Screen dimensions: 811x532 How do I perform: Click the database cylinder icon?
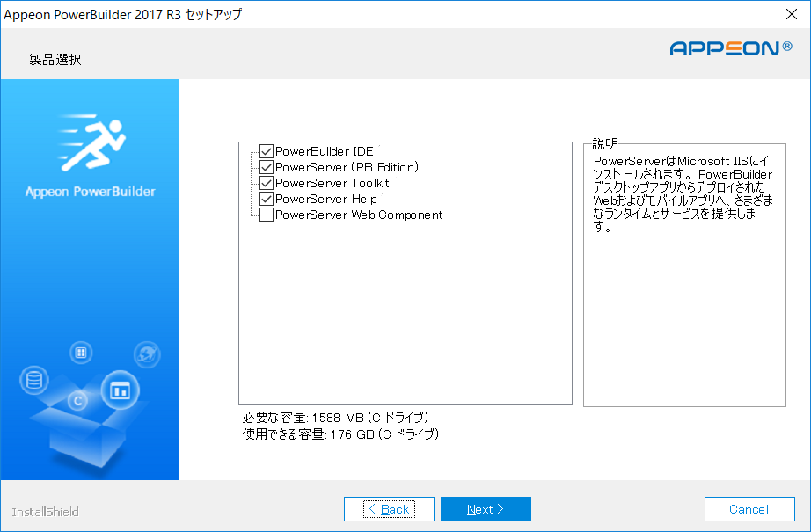(x=34, y=380)
